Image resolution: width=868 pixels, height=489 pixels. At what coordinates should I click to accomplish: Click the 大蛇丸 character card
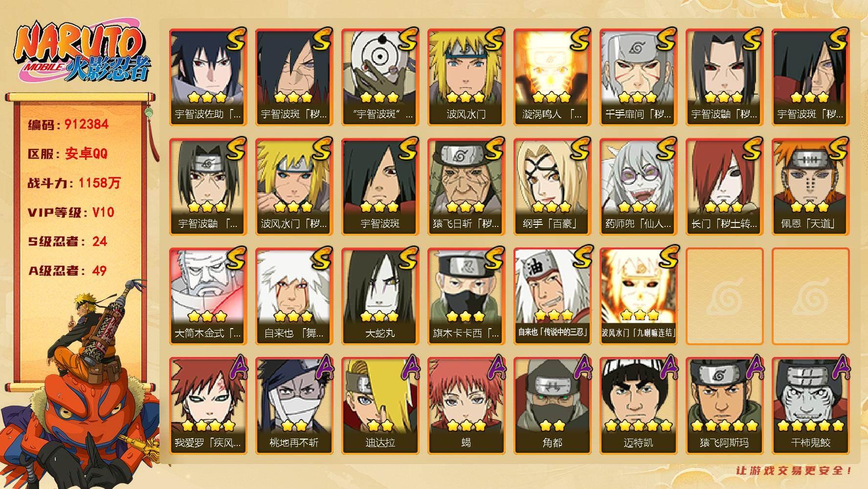pyautogui.click(x=380, y=296)
